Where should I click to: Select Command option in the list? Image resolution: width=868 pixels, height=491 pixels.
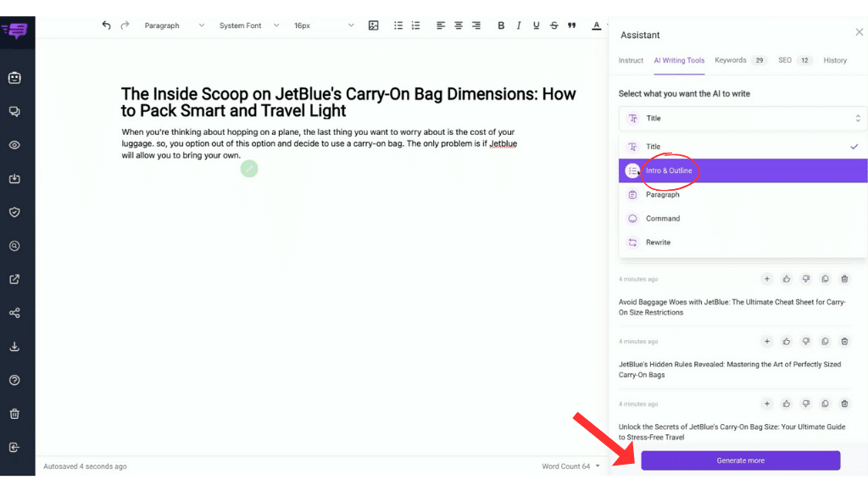pos(743,219)
